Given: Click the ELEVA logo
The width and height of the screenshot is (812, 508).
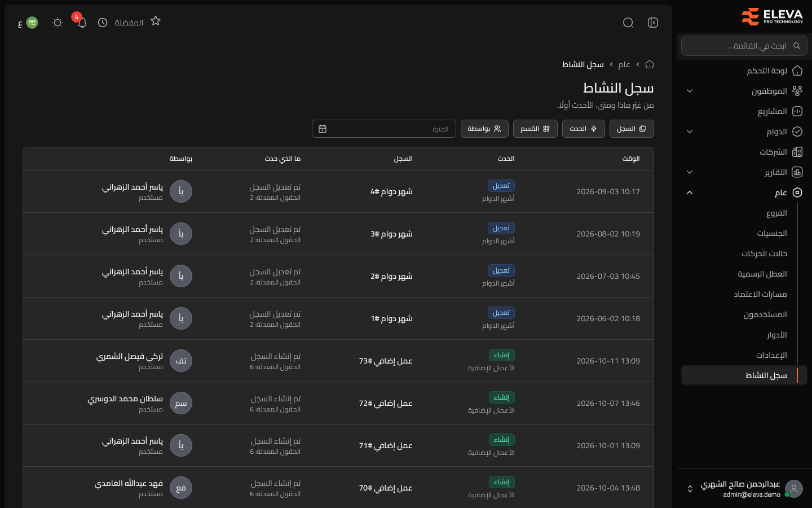Looking at the screenshot, I should tap(772, 16).
